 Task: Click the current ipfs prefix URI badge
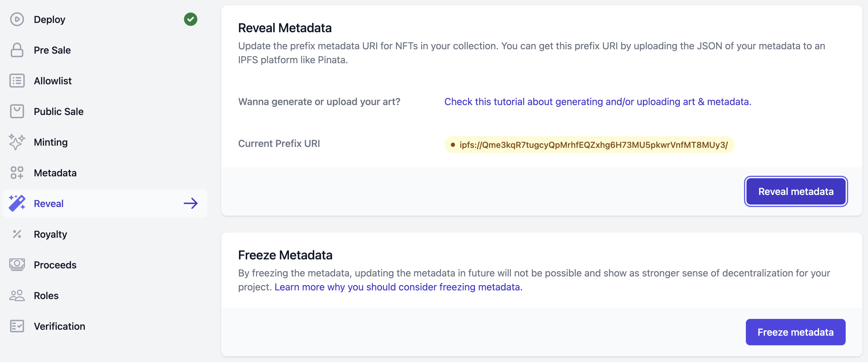click(x=589, y=145)
